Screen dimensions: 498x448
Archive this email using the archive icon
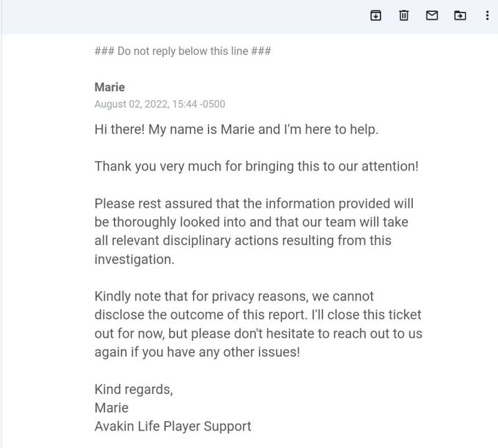[375, 16]
